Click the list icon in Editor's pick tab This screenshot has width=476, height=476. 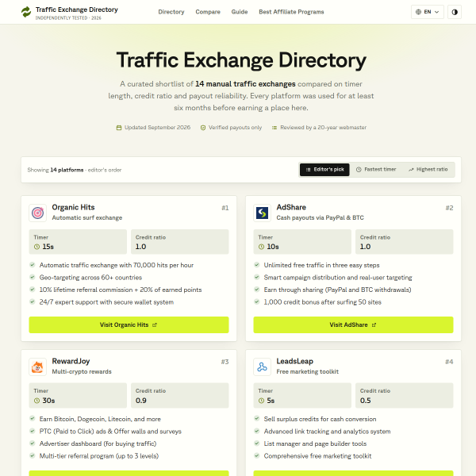(x=308, y=170)
